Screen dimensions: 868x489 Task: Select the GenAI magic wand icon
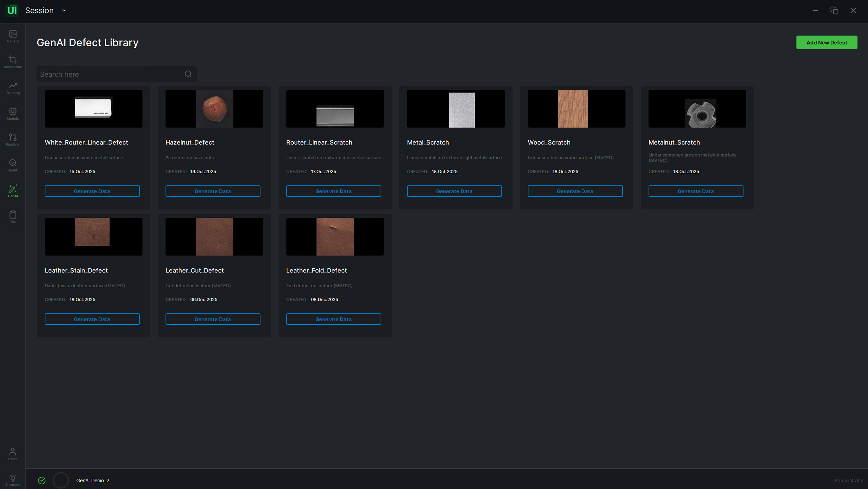point(13,189)
